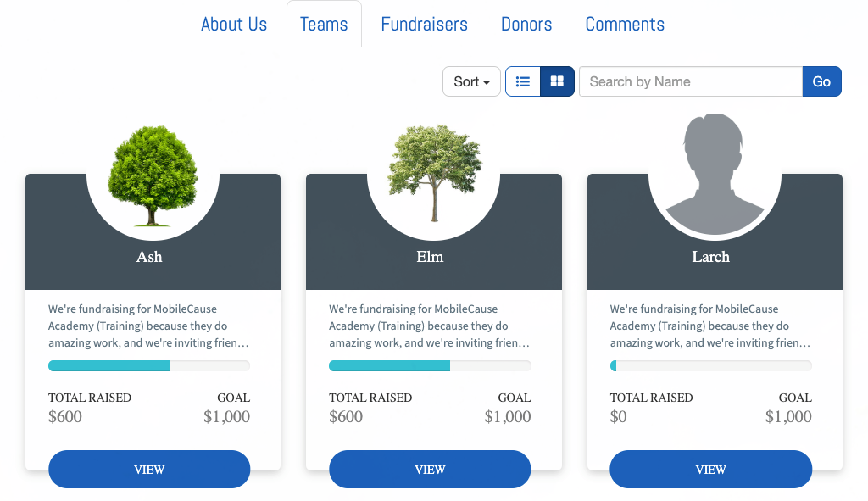The image size is (868, 501).
Task: Click the Larch fundraising progress bar
Action: 711,366
